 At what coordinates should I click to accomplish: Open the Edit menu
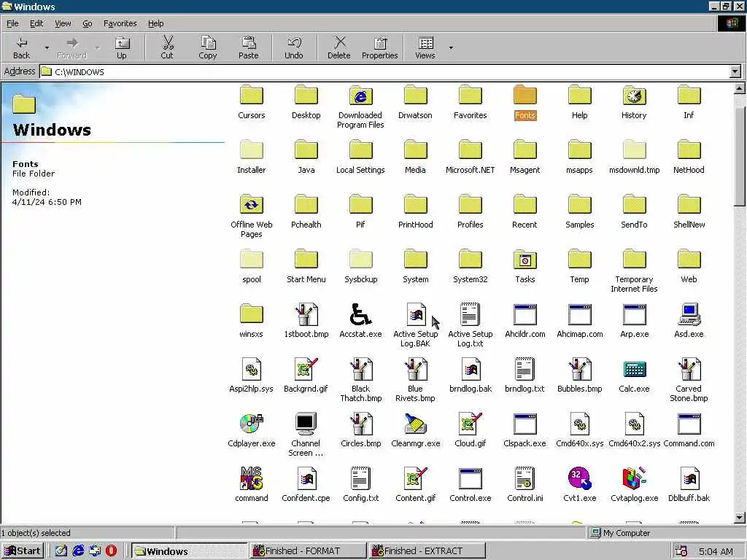36,23
